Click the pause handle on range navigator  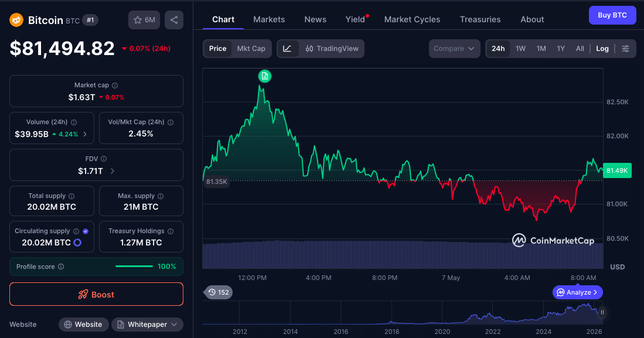[x=602, y=313]
